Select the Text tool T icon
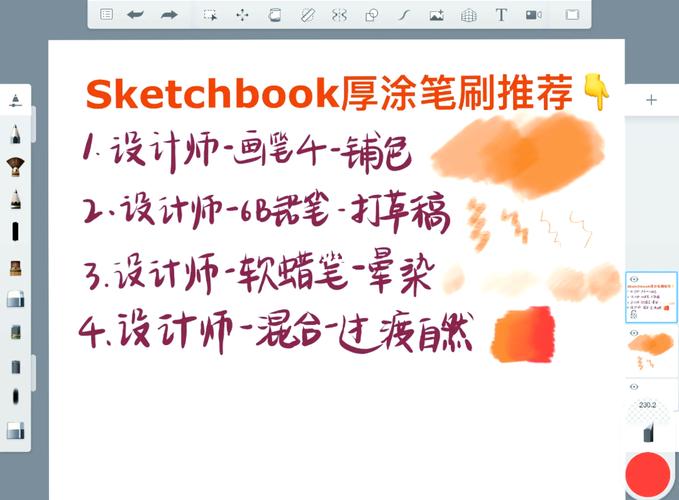Viewport: 679px width, 500px height. (x=501, y=15)
